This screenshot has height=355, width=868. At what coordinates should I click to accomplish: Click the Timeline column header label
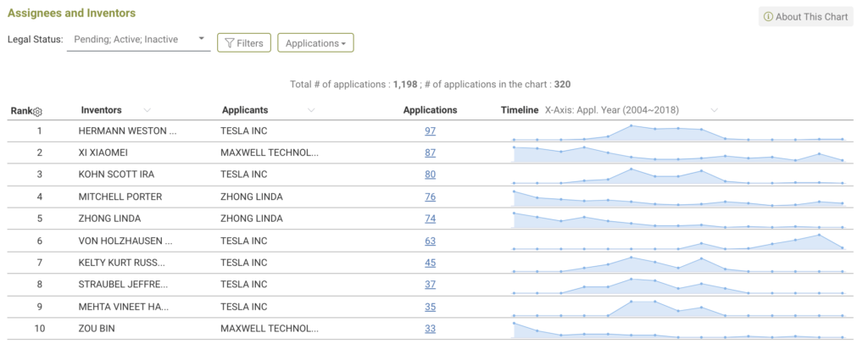520,110
